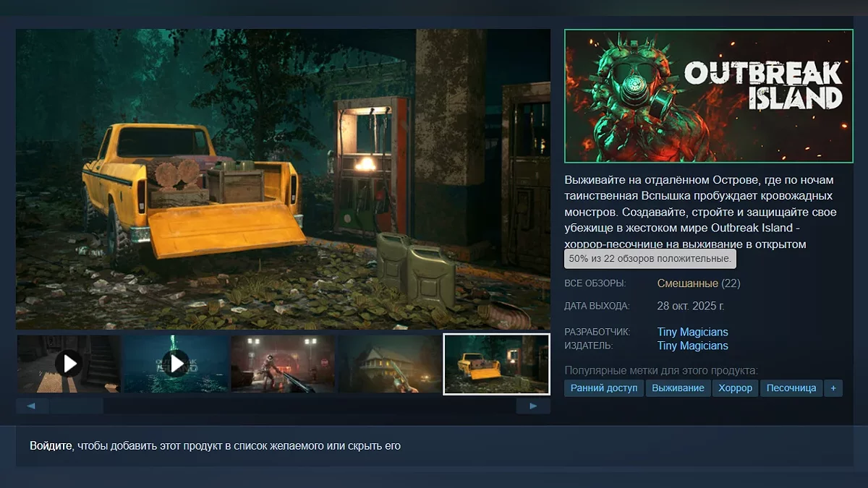Click the thumbnail strip scrollbar handle
Image resolution: width=868 pixels, height=488 pixels.
click(77, 406)
